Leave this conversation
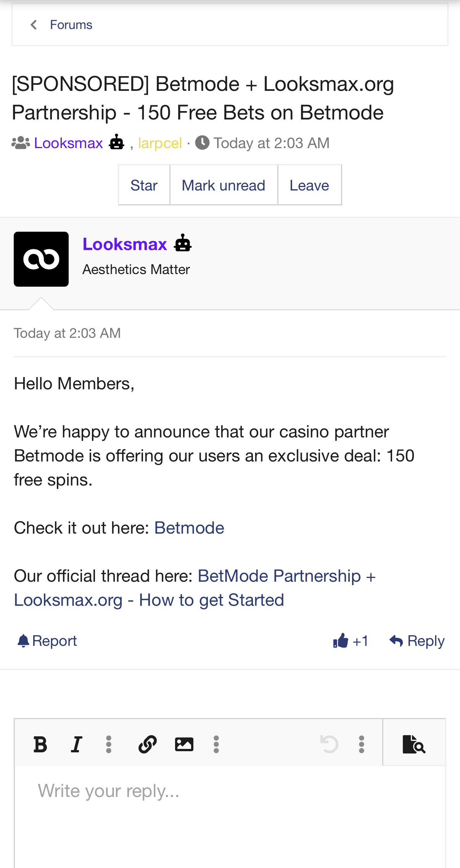 coord(309,185)
